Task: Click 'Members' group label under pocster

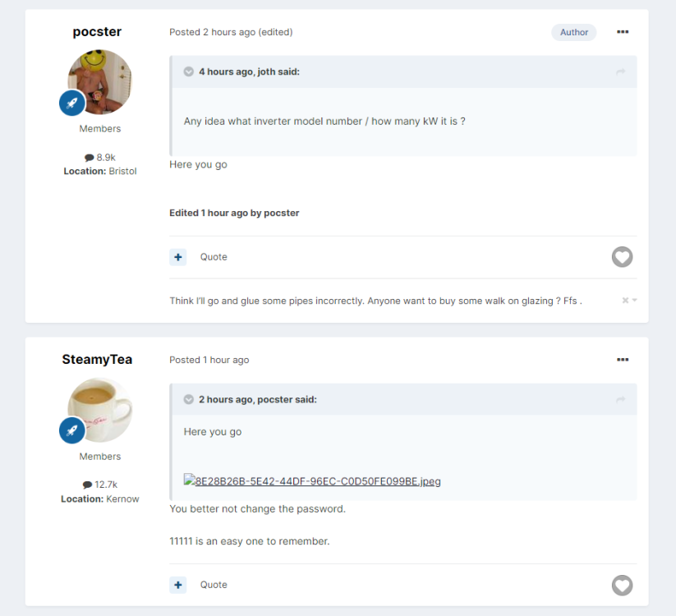Action: (100, 128)
